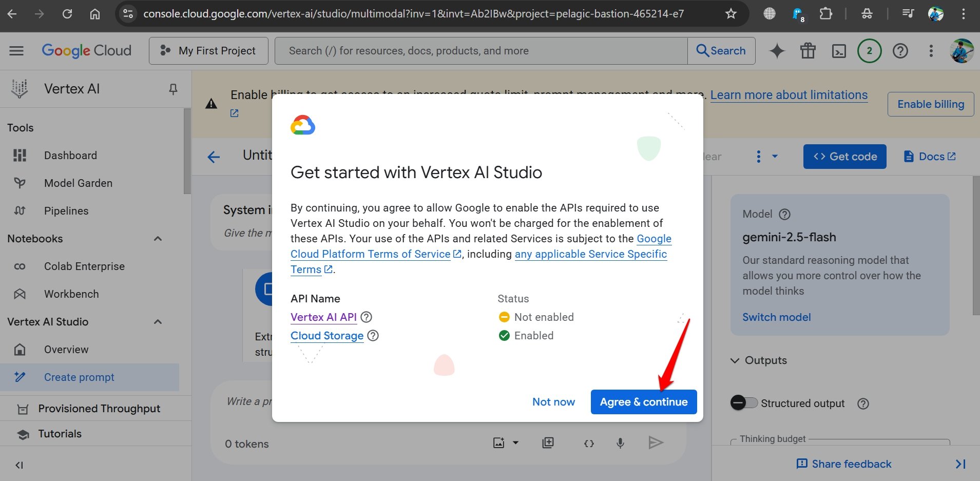This screenshot has width=980, height=481.
Task: Open the Cloud Storage link
Action: [327, 336]
